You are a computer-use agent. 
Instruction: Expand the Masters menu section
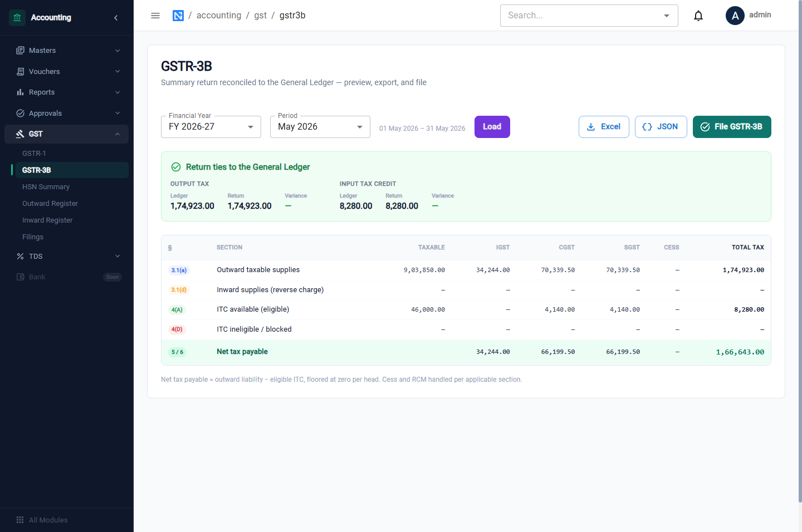click(x=67, y=51)
